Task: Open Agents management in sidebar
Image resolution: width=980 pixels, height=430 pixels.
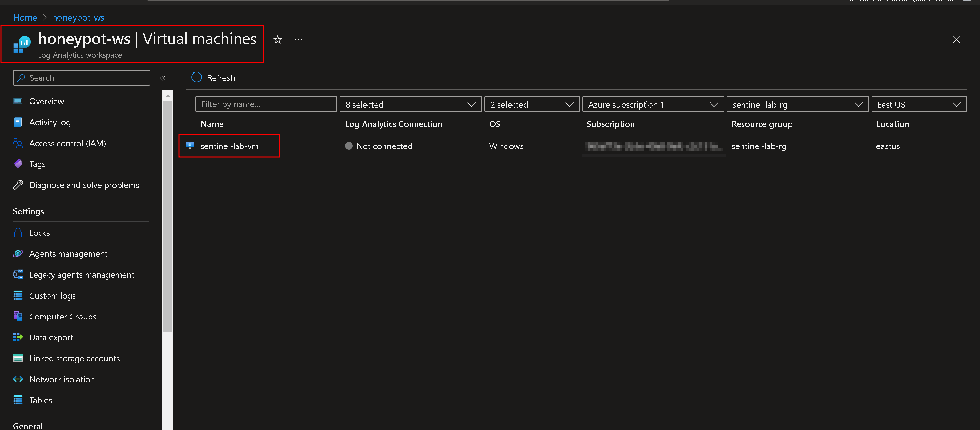Action: [x=69, y=254]
